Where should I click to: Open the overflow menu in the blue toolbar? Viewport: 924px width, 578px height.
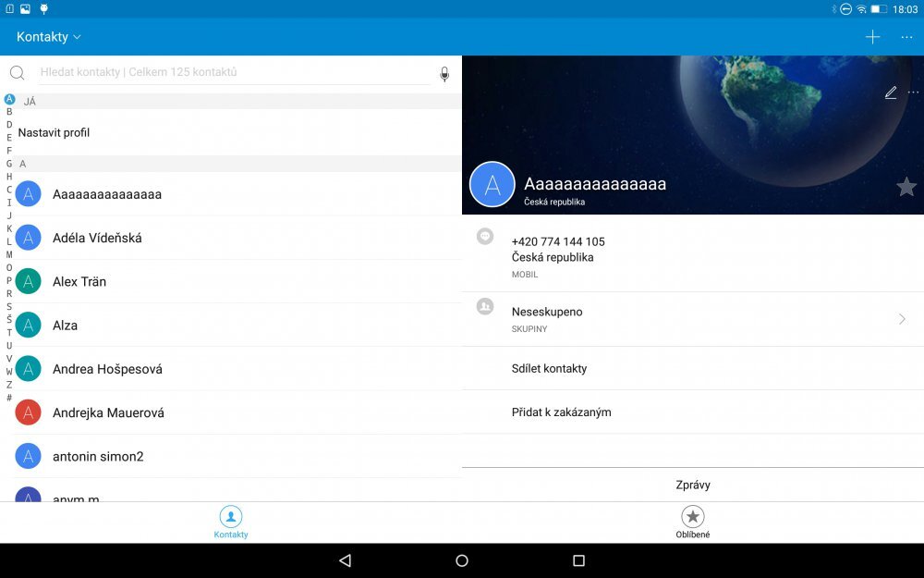click(x=907, y=37)
